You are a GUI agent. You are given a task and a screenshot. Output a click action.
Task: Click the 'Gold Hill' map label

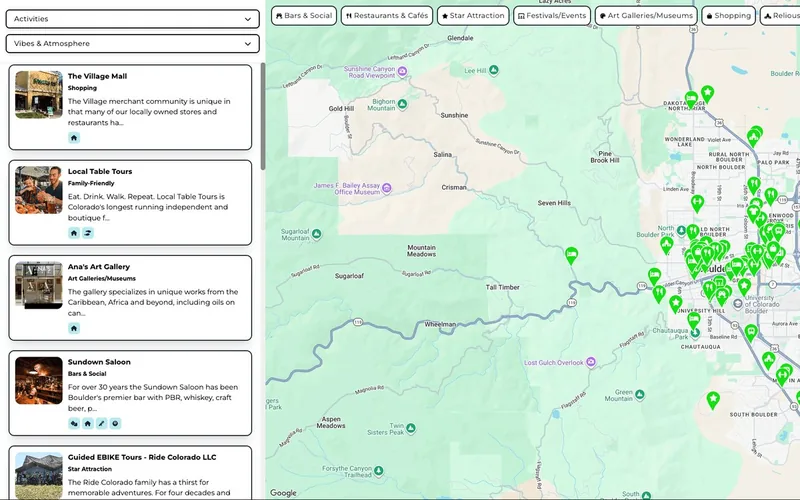click(341, 109)
